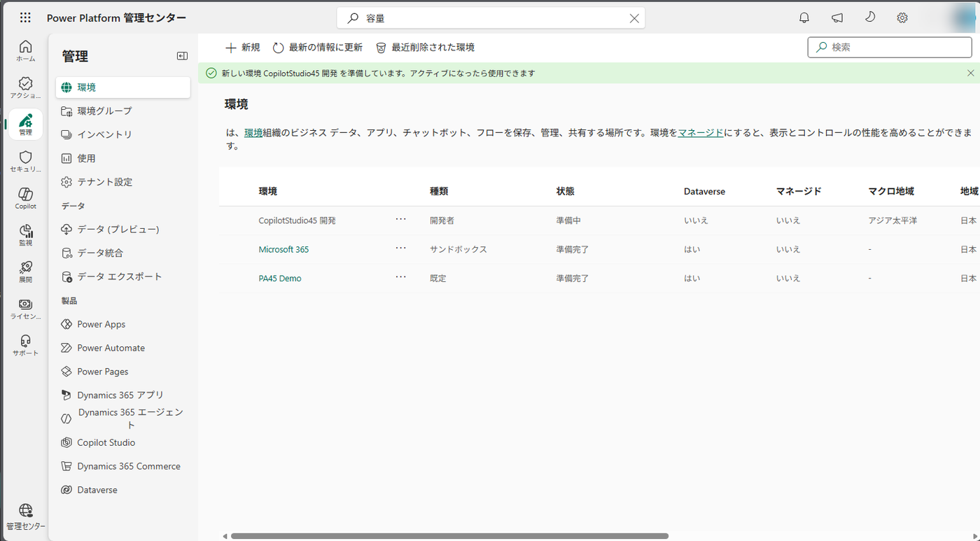Collapse the 管理 navigation pane

pos(182,56)
